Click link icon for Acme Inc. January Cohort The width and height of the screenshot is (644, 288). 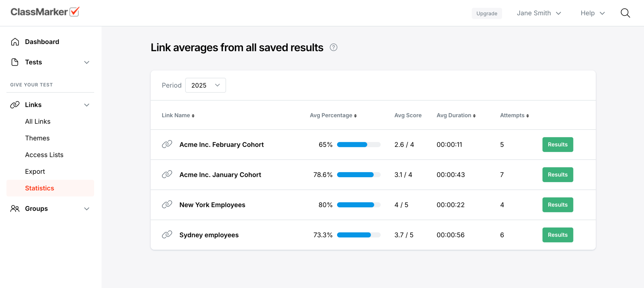click(167, 174)
